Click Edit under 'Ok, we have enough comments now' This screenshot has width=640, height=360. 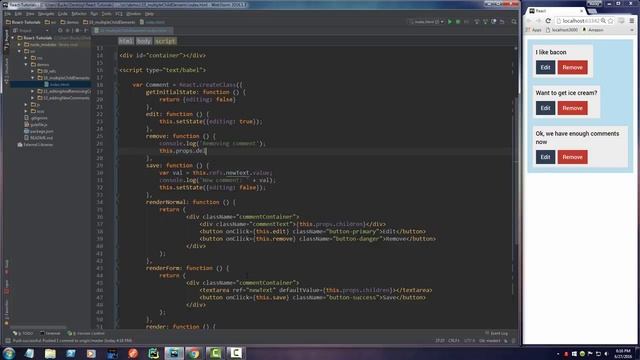coord(545,157)
